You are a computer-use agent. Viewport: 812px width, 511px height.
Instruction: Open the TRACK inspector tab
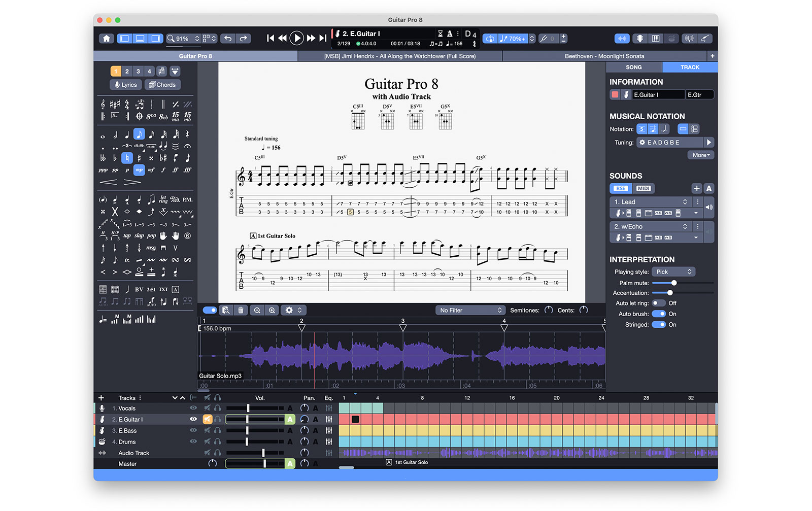point(690,67)
